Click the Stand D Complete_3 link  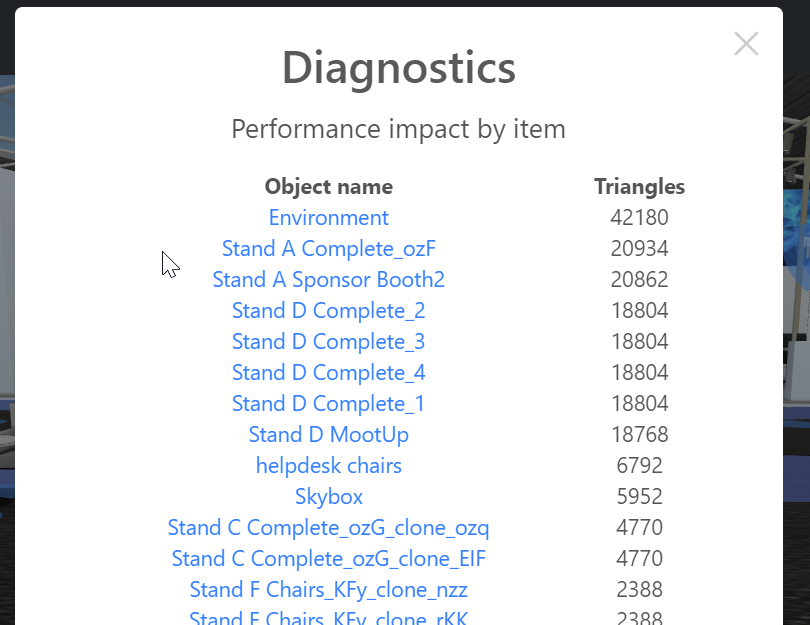point(328,341)
